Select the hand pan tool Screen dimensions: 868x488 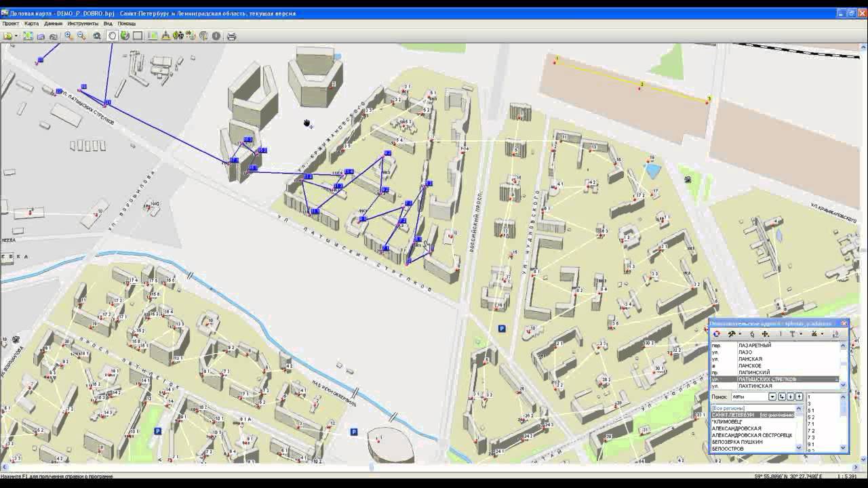(x=113, y=36)
